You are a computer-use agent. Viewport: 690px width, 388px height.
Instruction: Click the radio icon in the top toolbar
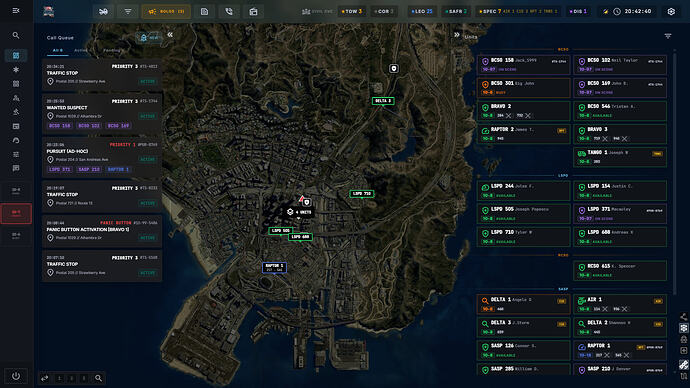[x=253, y=11]
